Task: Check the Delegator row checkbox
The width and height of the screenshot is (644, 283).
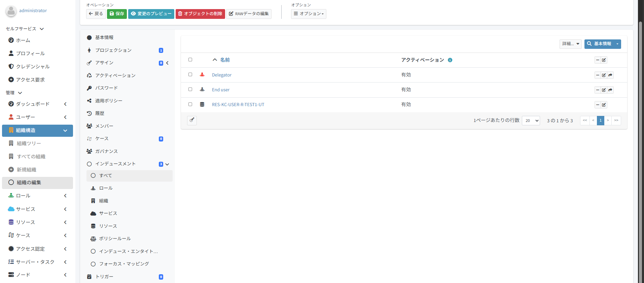Action: [190, 74]
